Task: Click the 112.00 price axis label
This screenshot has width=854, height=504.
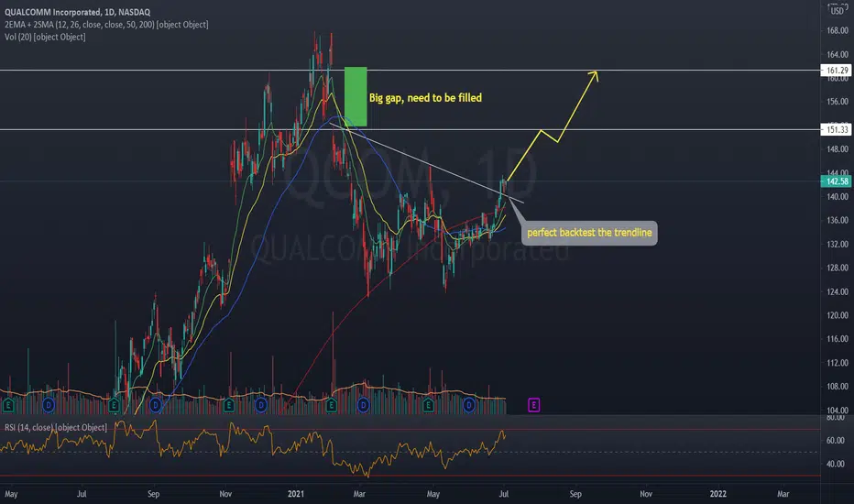Action: (x=838, y=363)
